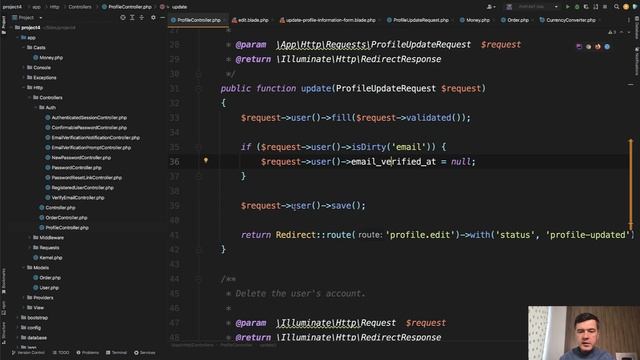Viewport: 640px width, 360px height.
Task: Open Terminal tool window
Action: click(116, 353)
